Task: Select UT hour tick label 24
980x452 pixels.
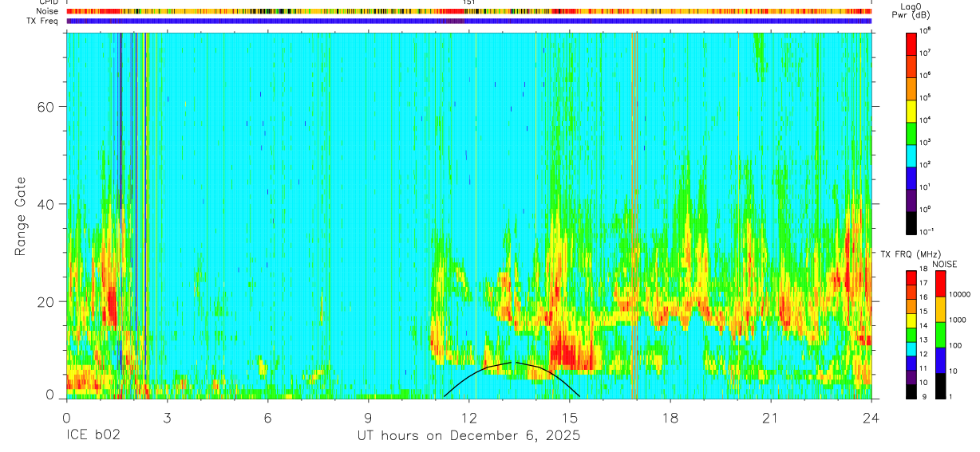Action: [871, 418]
